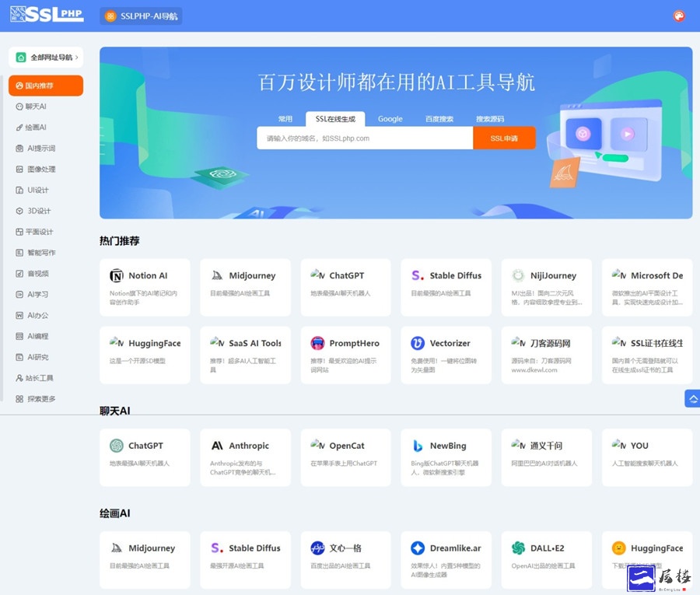Open the HuggingFace card in 热门推荐
Image resolution: width=700 pixels, height=595 pixels.
tap(145, 355)
